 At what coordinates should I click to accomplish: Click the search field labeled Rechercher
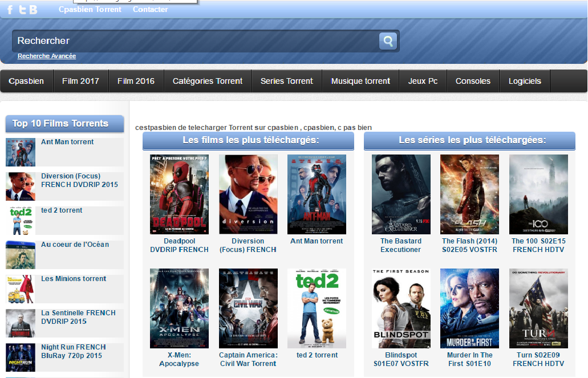point(194,41)
